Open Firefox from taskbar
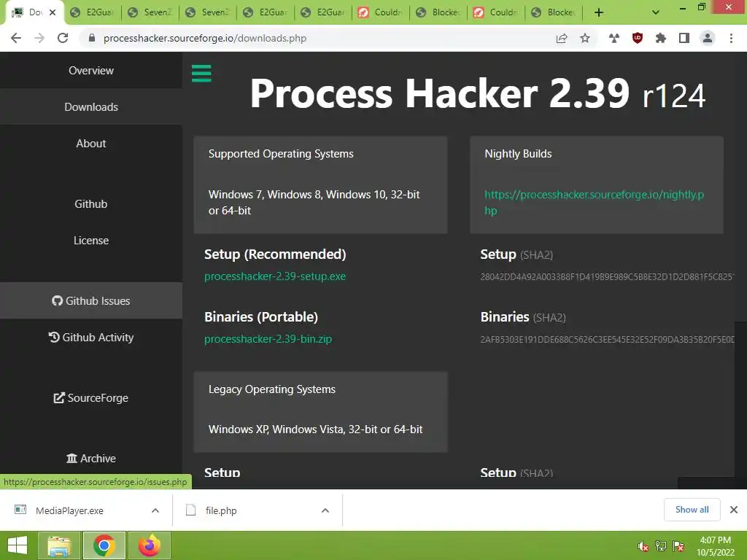747x560 pixels. 149,545
